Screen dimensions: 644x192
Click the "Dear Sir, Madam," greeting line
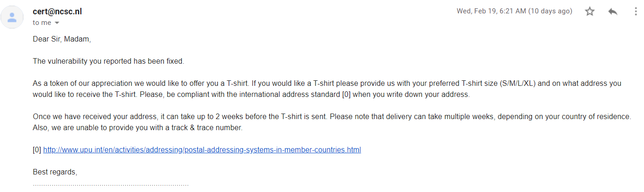click(x=62, y=39)
